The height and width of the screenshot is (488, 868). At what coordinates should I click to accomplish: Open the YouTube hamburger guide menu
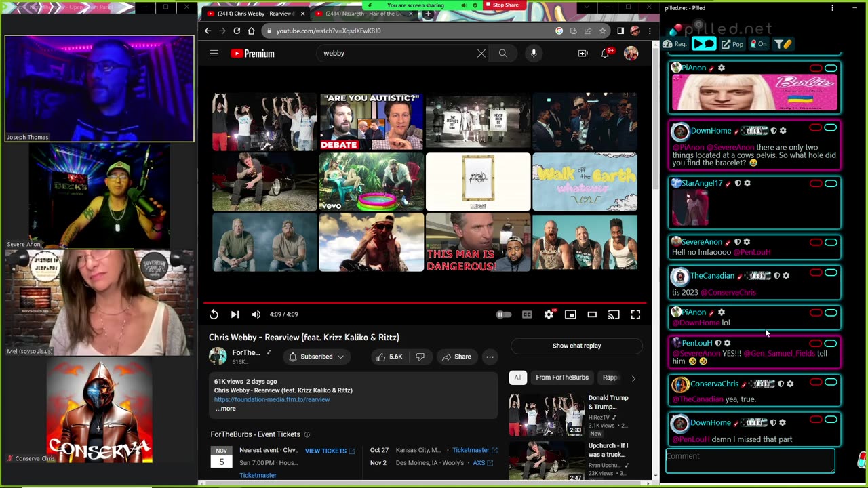tap(214, 54)
